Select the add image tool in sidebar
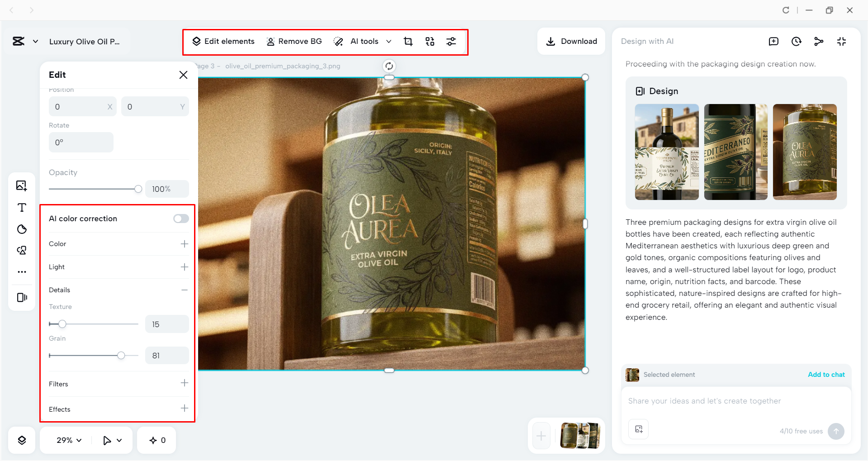The height and width of the screenshot is (461, 868). pyautogui.click(x=22, y=186)
